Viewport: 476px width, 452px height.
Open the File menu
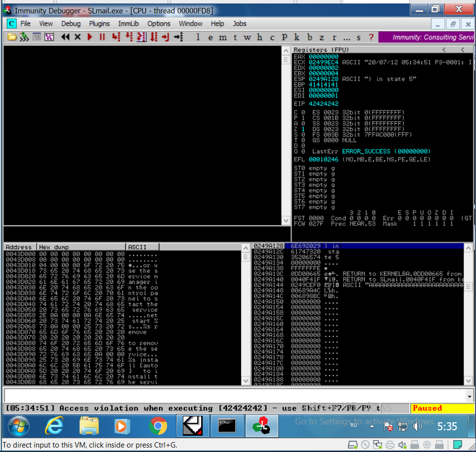[x=26, y=23]
